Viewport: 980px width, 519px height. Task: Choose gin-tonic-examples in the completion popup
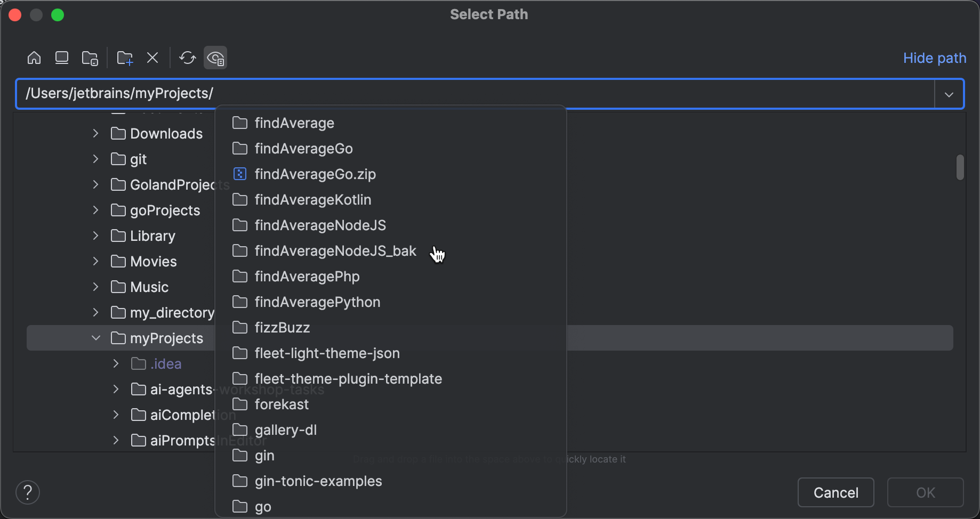317,481
